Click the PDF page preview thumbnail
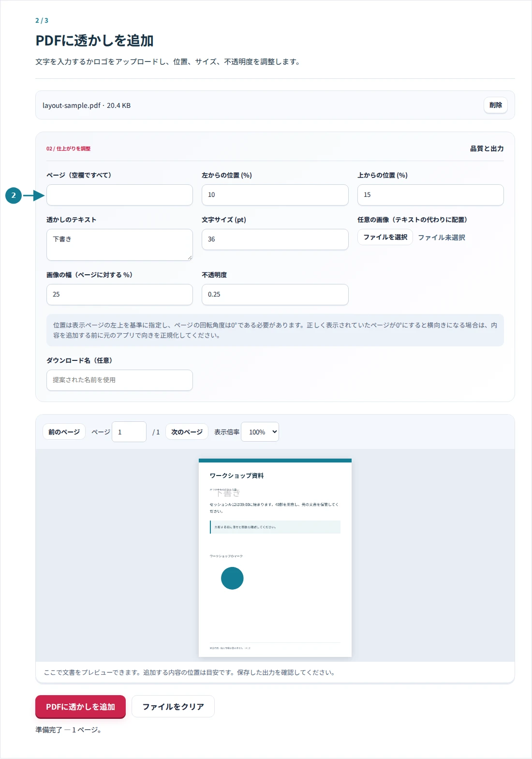The image size is (532, 759). (x=275, y=558)
